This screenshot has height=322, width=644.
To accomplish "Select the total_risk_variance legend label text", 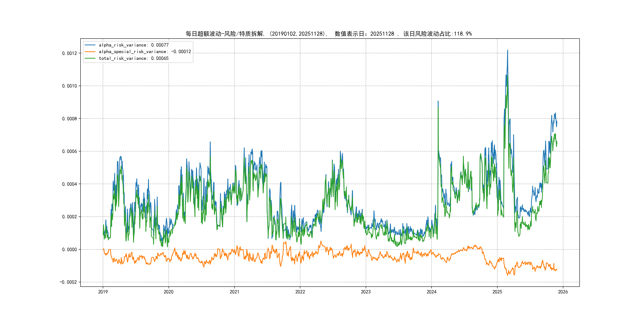I will click(134, 58).
